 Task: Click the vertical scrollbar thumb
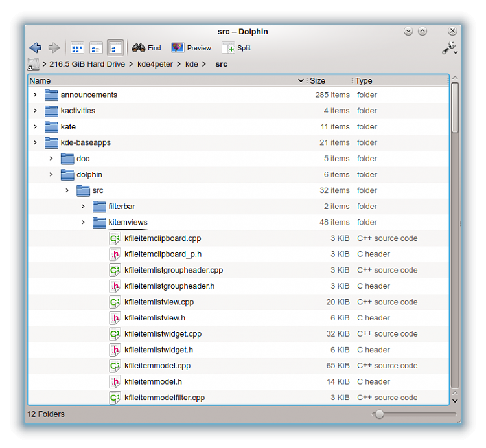coord(455,107)
